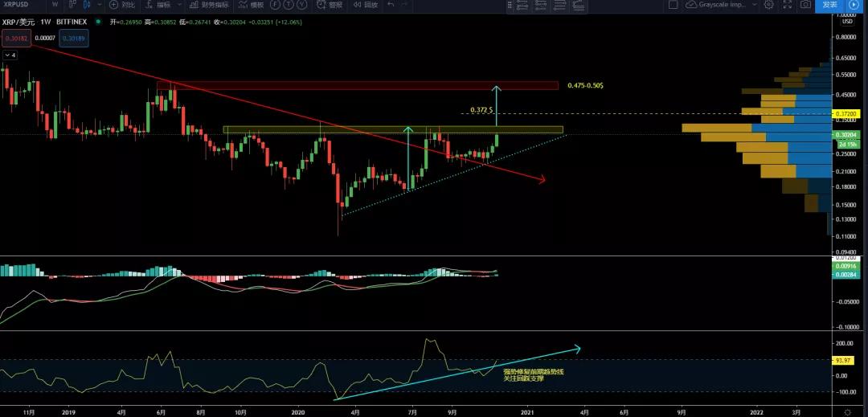
Task: Click the USD currency label on price axis
Action: tap(848, 21)
